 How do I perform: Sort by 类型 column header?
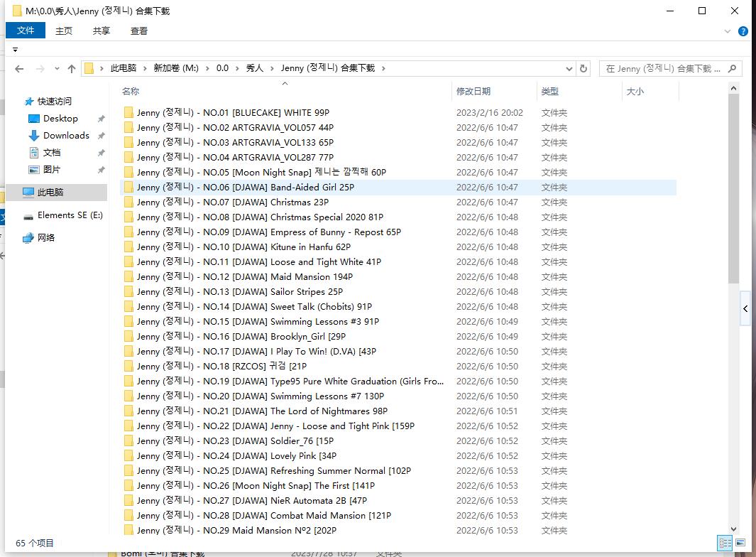point(579,91)
